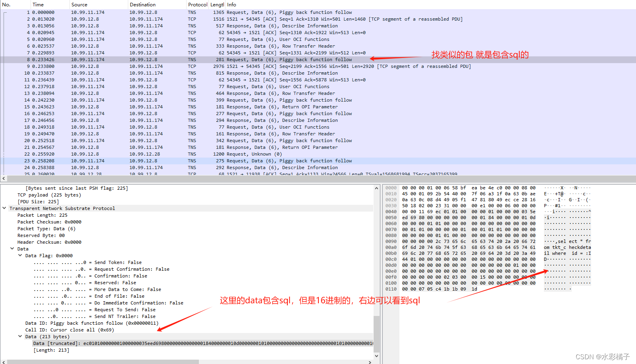Sort packet list by Time column header

click(x=50, y=4)
